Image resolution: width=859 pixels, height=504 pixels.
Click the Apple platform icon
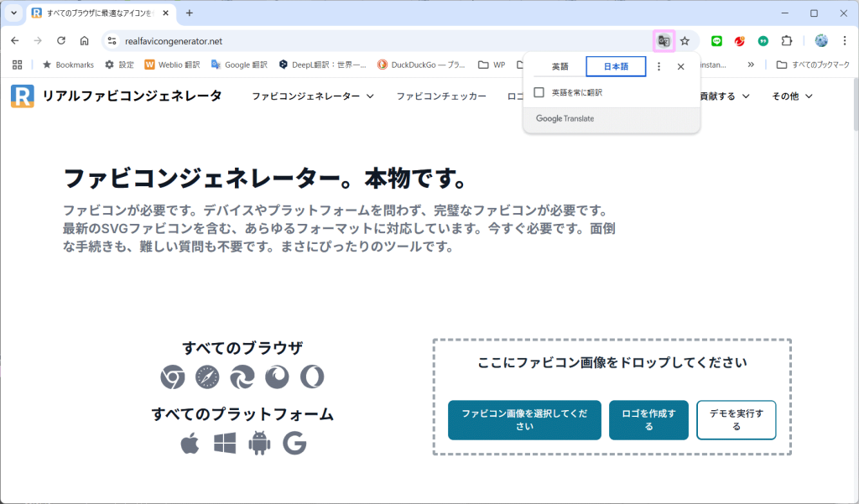[x=190, y=443]
